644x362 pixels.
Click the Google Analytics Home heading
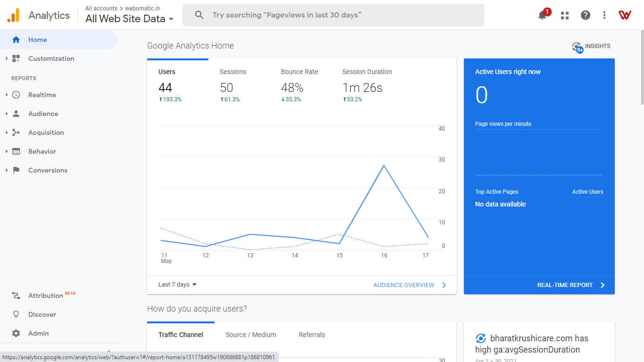coord(190,46)
